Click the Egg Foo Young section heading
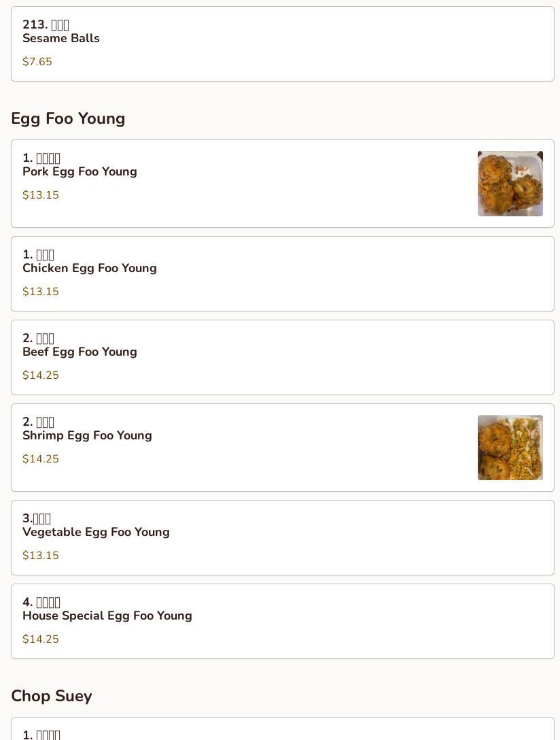 (x=68, y=118)
